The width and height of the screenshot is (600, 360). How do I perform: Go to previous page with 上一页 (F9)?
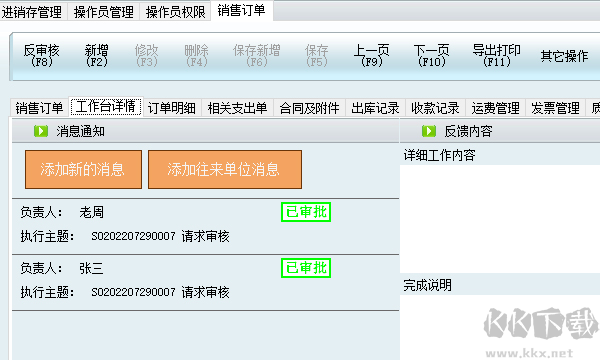[371, 56]
